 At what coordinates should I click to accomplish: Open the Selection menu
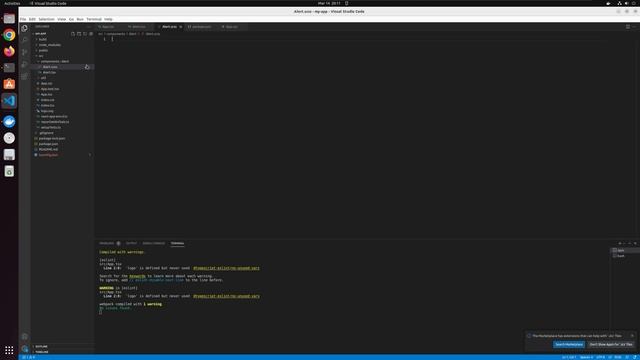[x=46, y=19]
